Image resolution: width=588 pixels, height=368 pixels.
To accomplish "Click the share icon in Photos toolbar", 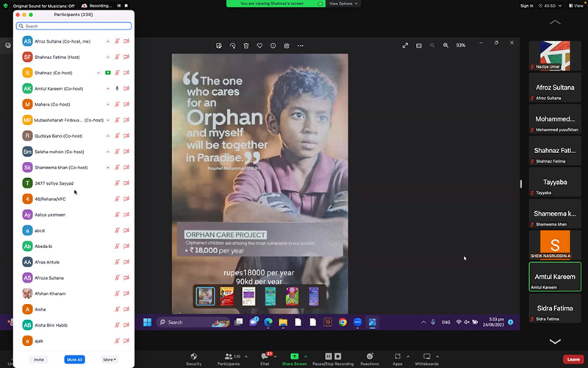I will (287, 46).
